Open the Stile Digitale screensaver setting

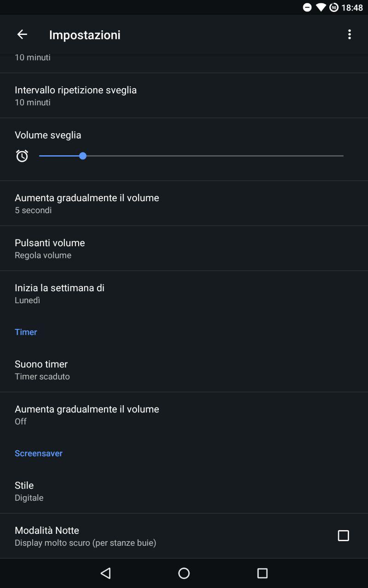click(184, 491)
